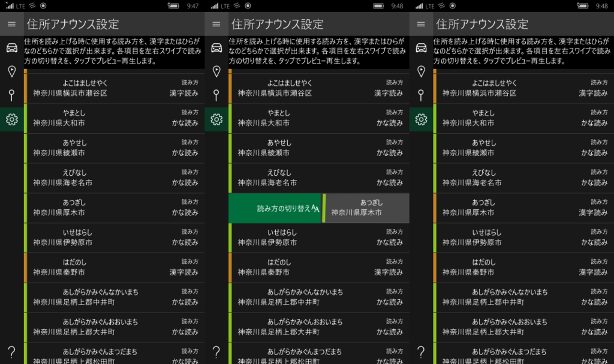
Task: Toggle あつぎし かな読み row in left screen
Action: 115,207
